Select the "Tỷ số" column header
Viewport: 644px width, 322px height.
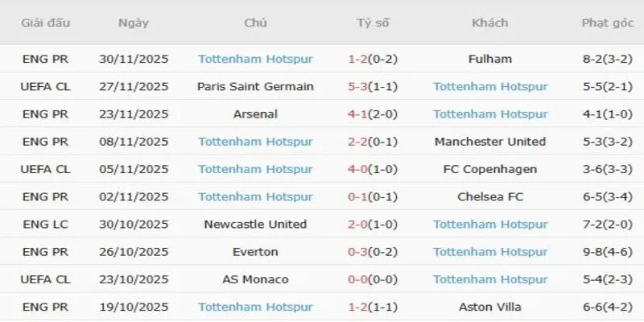pyautogui.click(x=373, y=23)
